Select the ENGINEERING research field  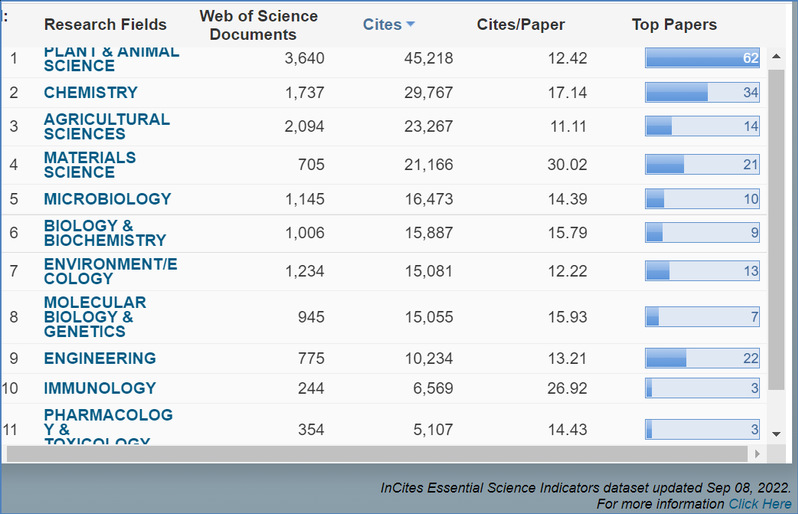click(99, 358)
